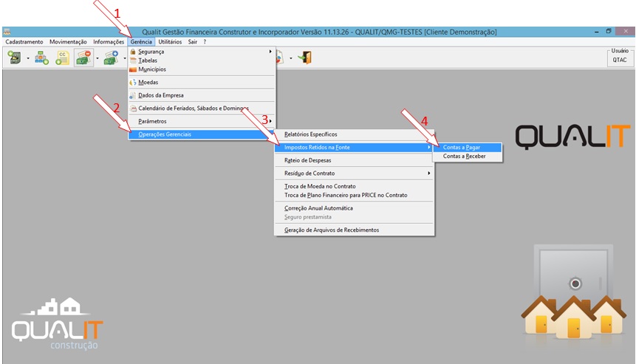Select Moedas in Gerência menu
Image resolution: width=636 pixels, height=364 pixels.
pyautogui.click(x=202, y=82)
